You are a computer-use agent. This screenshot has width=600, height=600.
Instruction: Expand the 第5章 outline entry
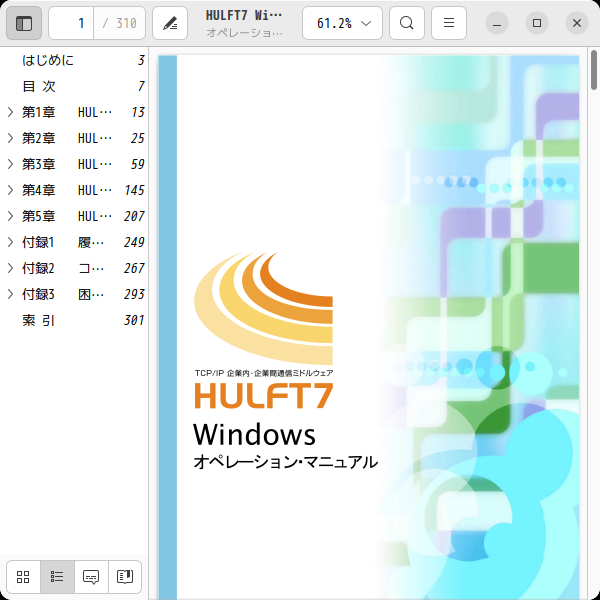click(10, 216)
